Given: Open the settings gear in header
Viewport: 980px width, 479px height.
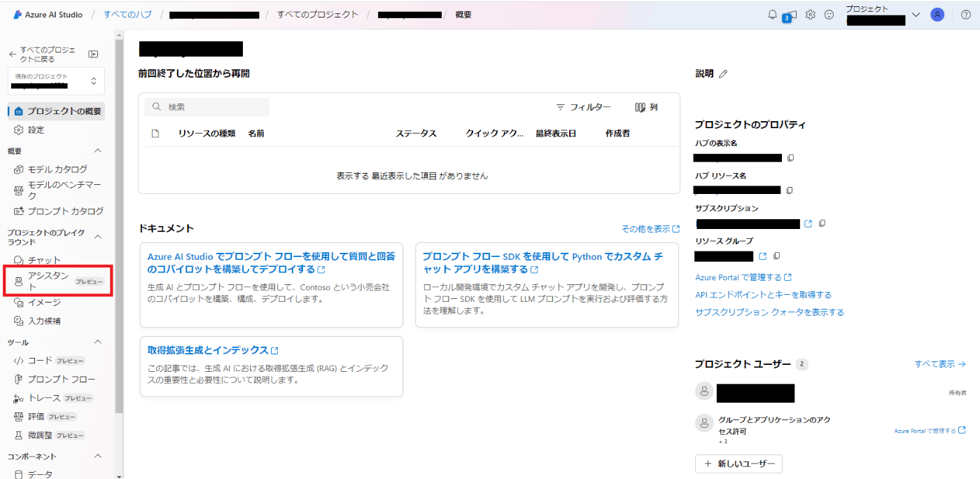Looking at the screenshot, I should click(811, 15).
